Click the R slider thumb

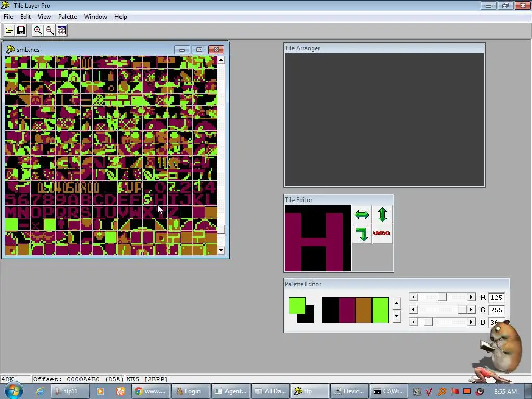(442, 297)
